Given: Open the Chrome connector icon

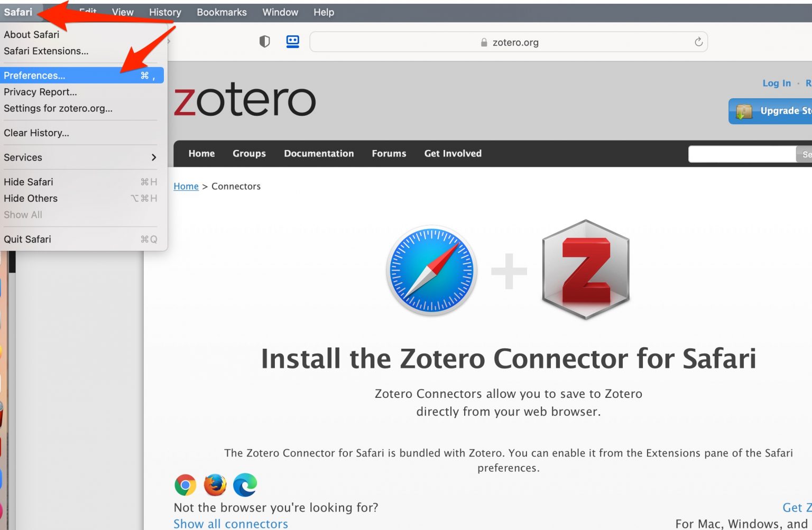Looking at the screenshot, I should [x=185, y=485].
